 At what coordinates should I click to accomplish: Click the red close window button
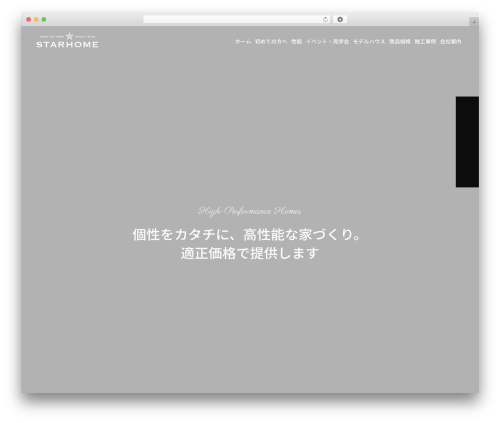coord(29,20)
